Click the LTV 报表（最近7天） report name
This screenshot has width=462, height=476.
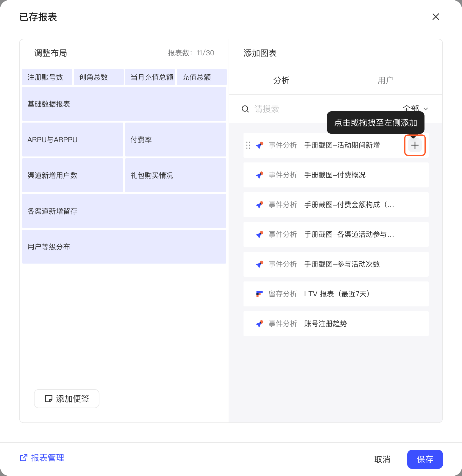(x=337, y=294)
